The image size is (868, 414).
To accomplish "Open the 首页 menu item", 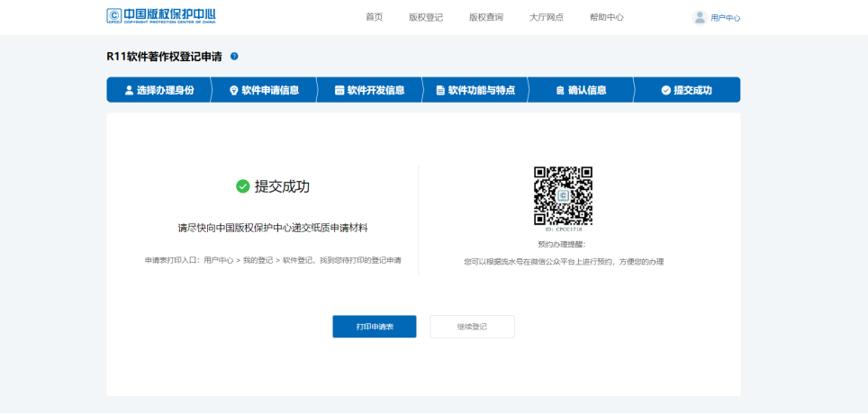I will (375, 17).
